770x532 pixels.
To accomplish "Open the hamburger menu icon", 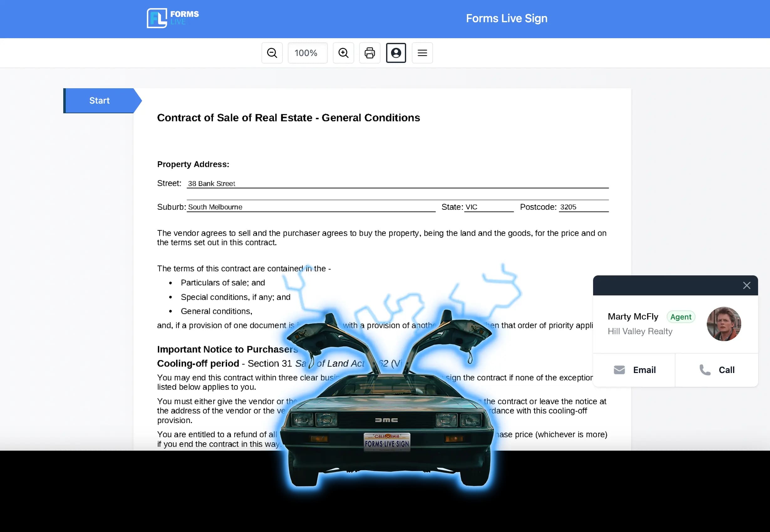I will coord(422,53).
